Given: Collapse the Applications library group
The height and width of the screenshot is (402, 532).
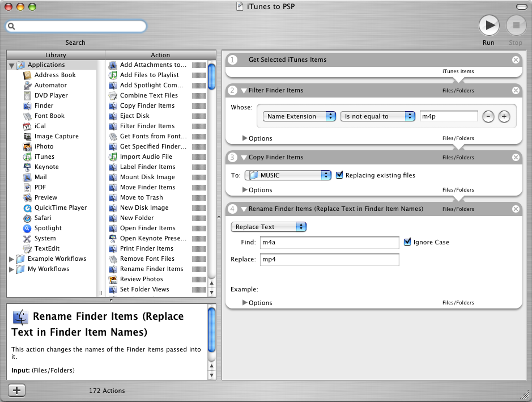Looking at the screenshot, I should point(11,65).
